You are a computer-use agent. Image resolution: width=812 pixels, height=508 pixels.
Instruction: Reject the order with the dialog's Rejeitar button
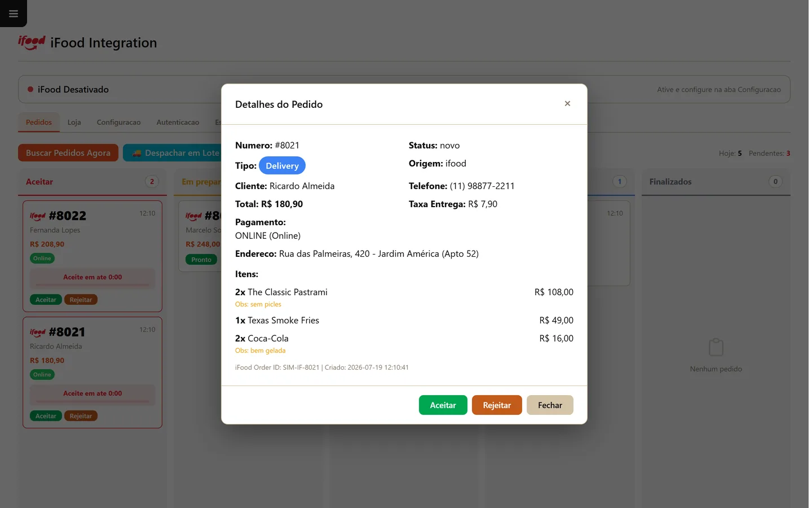(x=497, y=405)
